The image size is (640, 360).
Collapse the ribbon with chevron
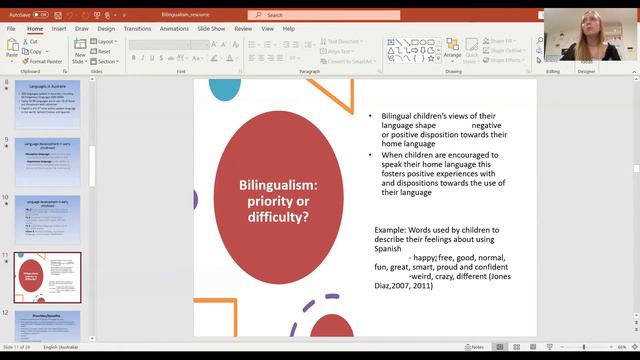634,72
